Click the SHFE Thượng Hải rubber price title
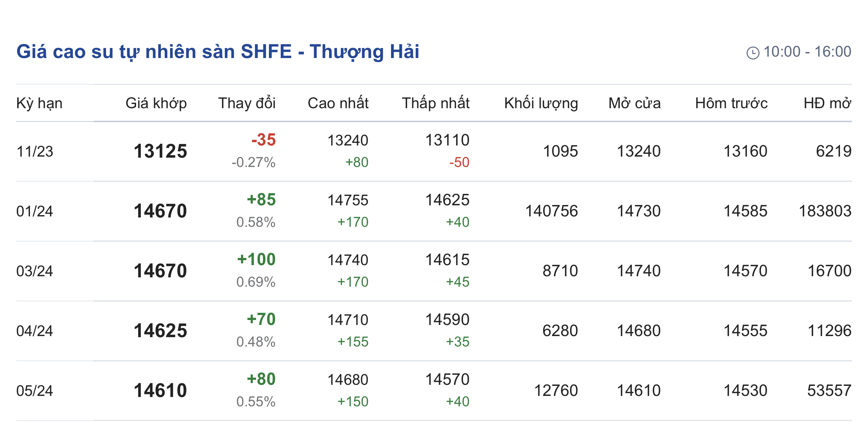This screenshot has width=868, height=445. tap(218, 52)
